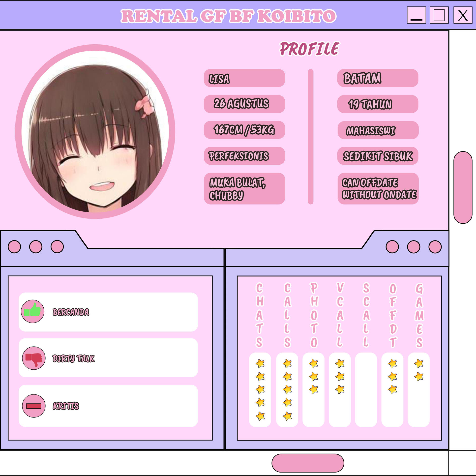
Task: Select the Batam location field
Action: point(378,78)
